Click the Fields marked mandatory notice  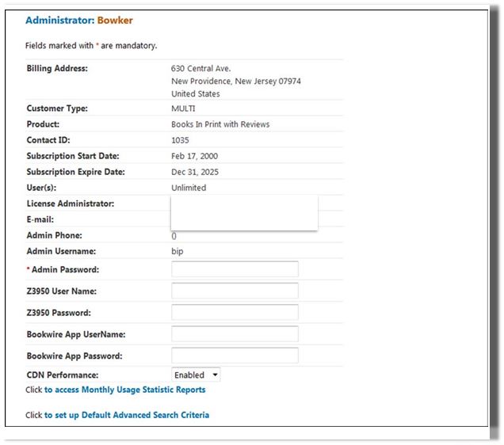click(91, 46)
